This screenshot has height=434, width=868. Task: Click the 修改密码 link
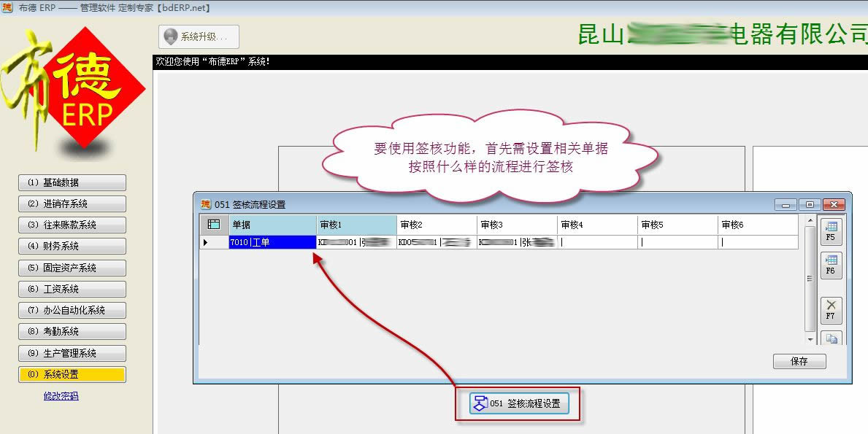tap(61, 396)
